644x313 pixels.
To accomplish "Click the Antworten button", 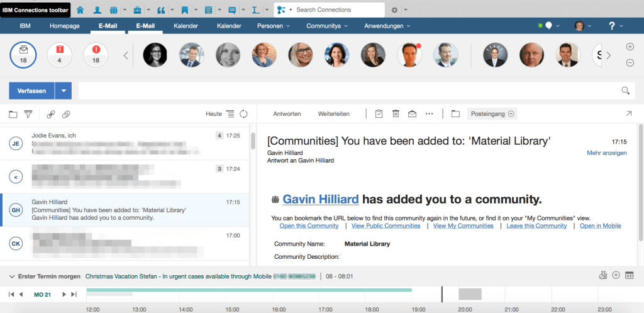I will click(x=287, y=114).
